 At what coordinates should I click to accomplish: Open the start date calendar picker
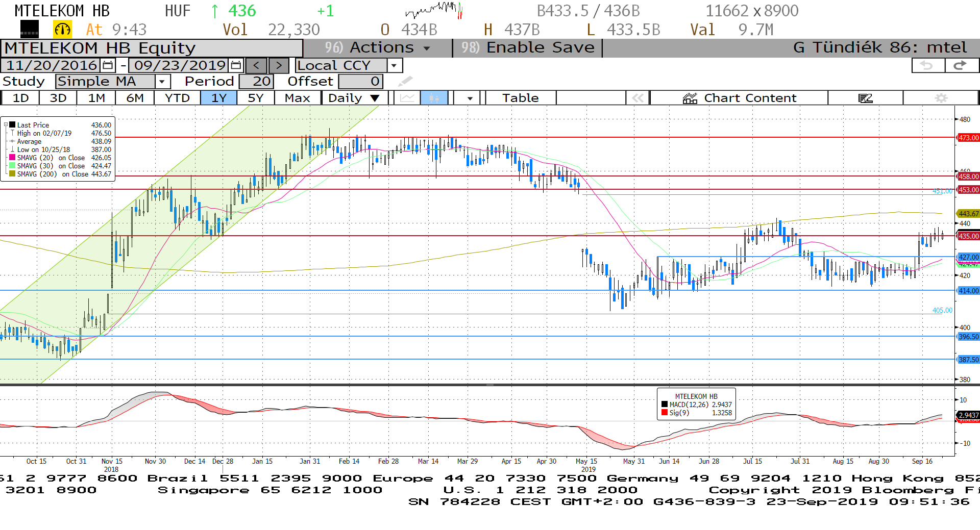pyautogui.click(x=108, y=65)
